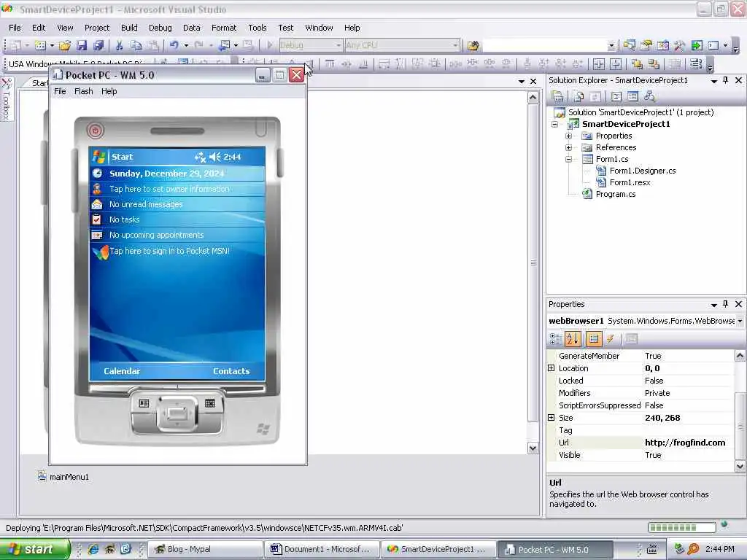Tap the Contacts soft key on emulator
747x560 pixels.
tap(231, 371)
